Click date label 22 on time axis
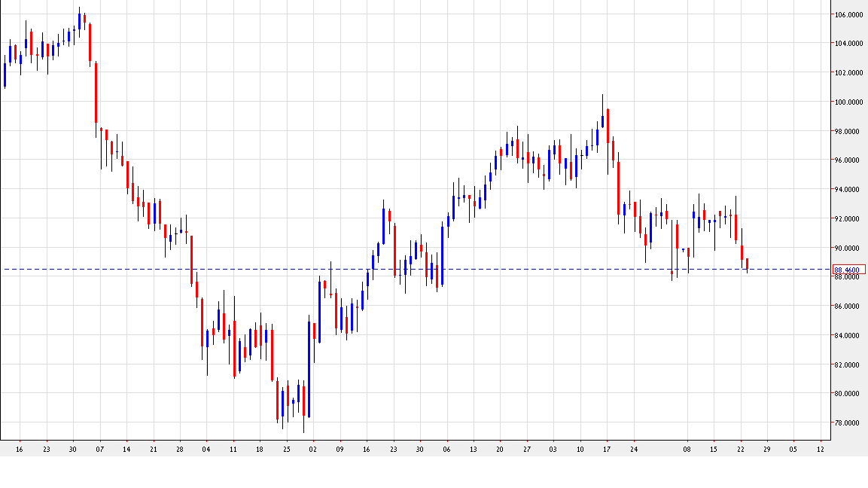868x488 pixels. 741,450
